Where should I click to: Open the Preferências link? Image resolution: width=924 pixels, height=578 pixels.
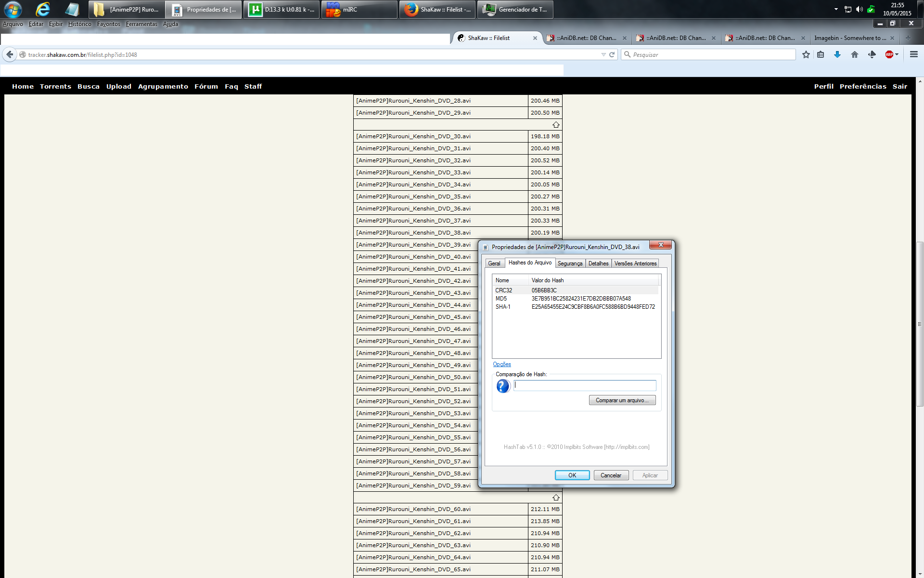(x=863, y=87)
